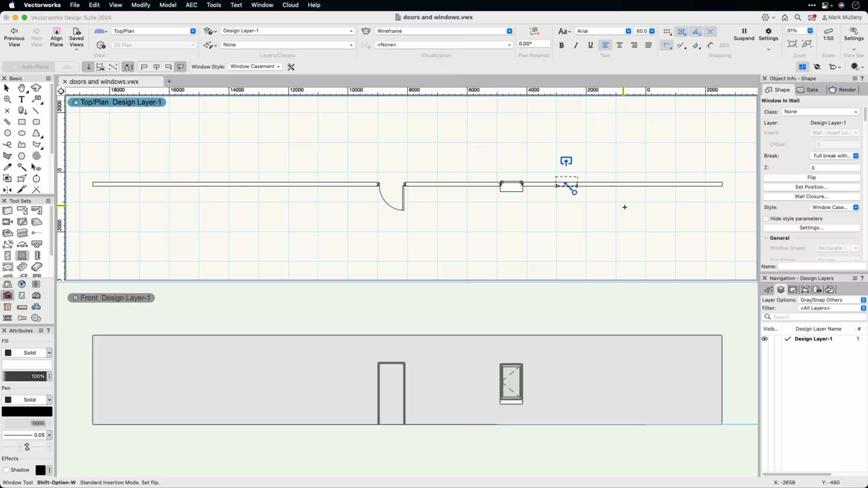Screen dimensions: 868x488
Task: Select the Pan hand tool
Action: pos(22,88)
